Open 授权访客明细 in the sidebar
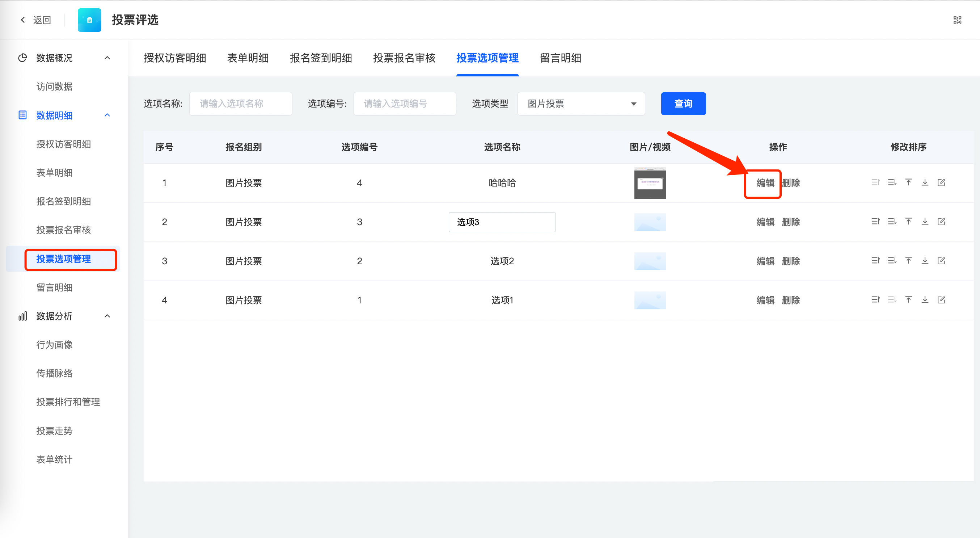This screenshot has width=980, height=538. point(64,144)
